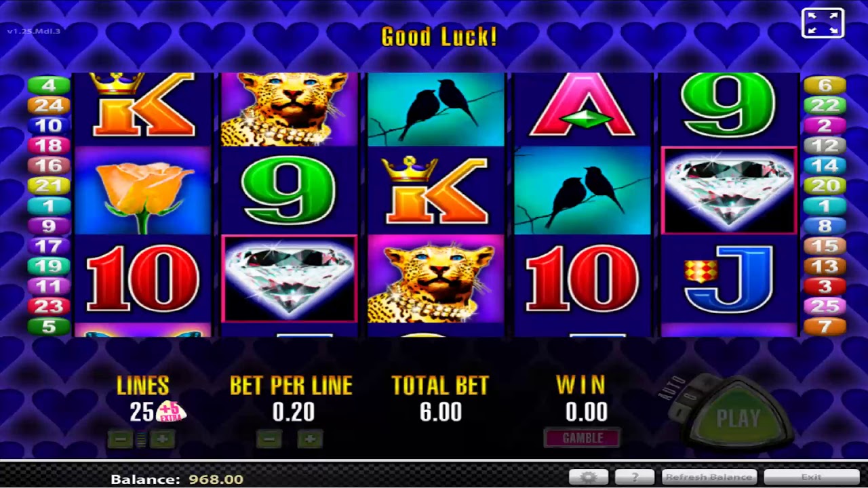This screenshot has width=868, height=488.
Task: Increase lines with the plus button
Action: click(x=162, y=439)
